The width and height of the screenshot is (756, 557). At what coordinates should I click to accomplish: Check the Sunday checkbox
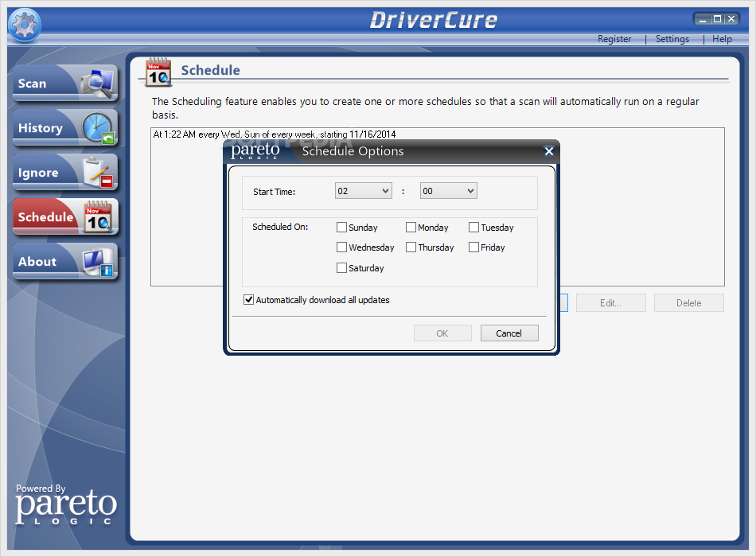point(341,227)
